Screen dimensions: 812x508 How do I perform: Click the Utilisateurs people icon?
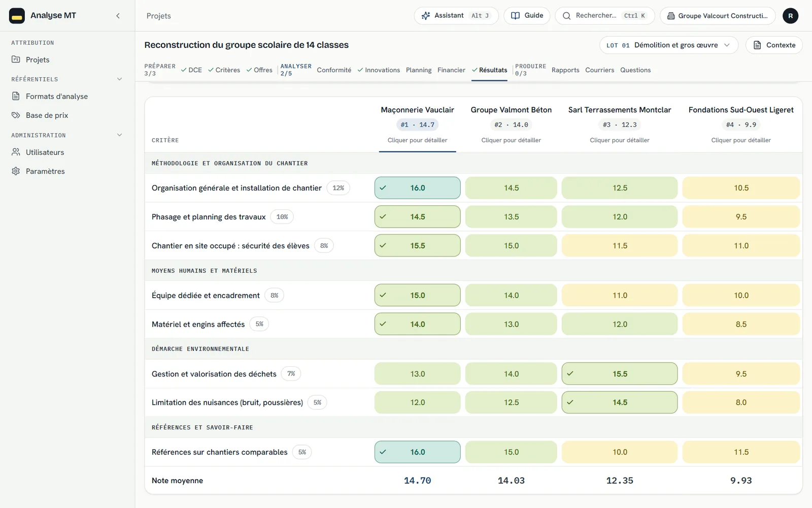pos(16,152)
